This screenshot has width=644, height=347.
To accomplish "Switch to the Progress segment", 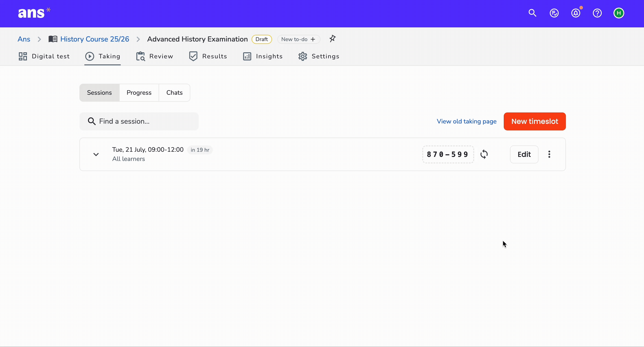I will point(139,92).
